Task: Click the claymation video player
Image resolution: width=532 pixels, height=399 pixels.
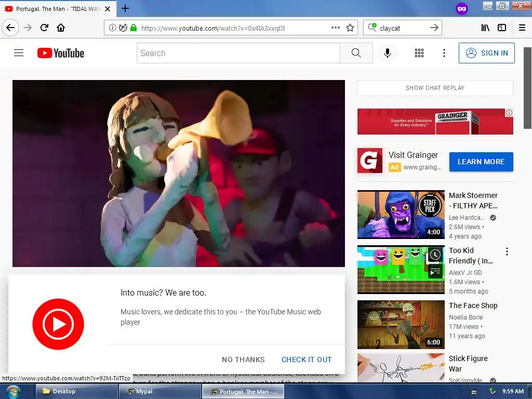Action: 179,174
